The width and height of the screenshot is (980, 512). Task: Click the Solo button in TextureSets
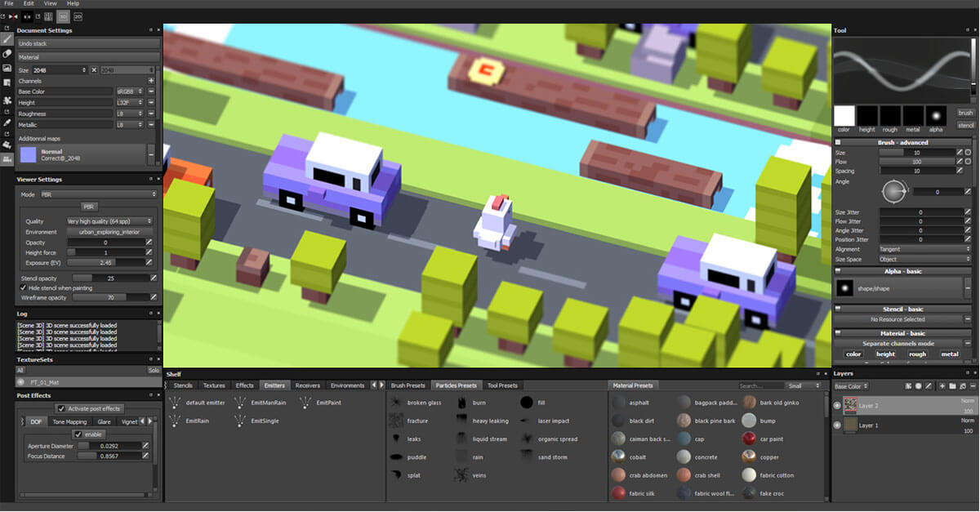click(x=152, y=370)
